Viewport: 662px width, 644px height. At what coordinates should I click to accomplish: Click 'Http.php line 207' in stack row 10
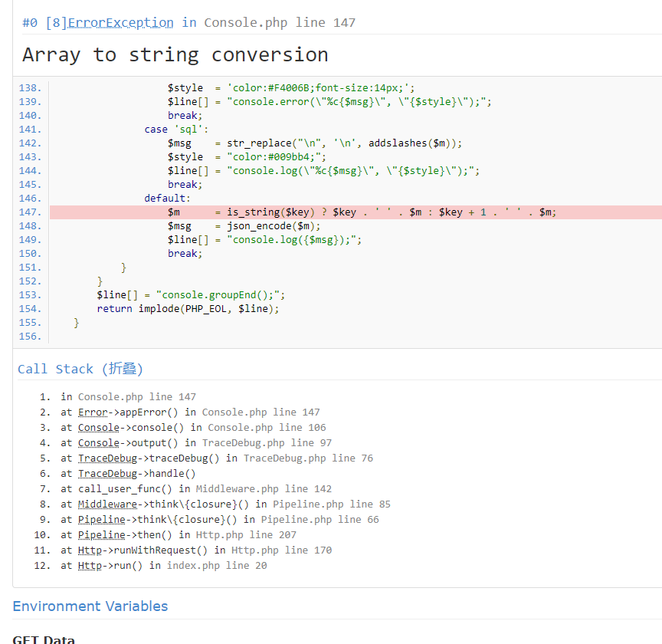tap(246, 534)
